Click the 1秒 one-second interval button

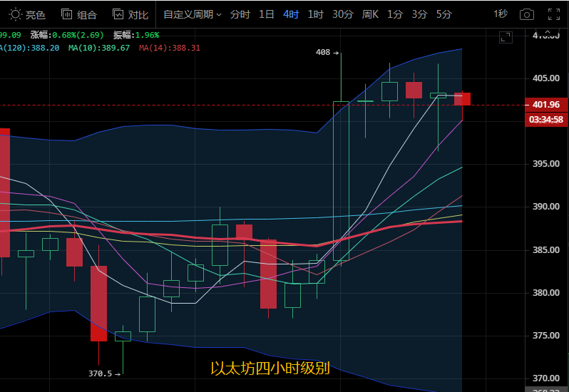501,14
